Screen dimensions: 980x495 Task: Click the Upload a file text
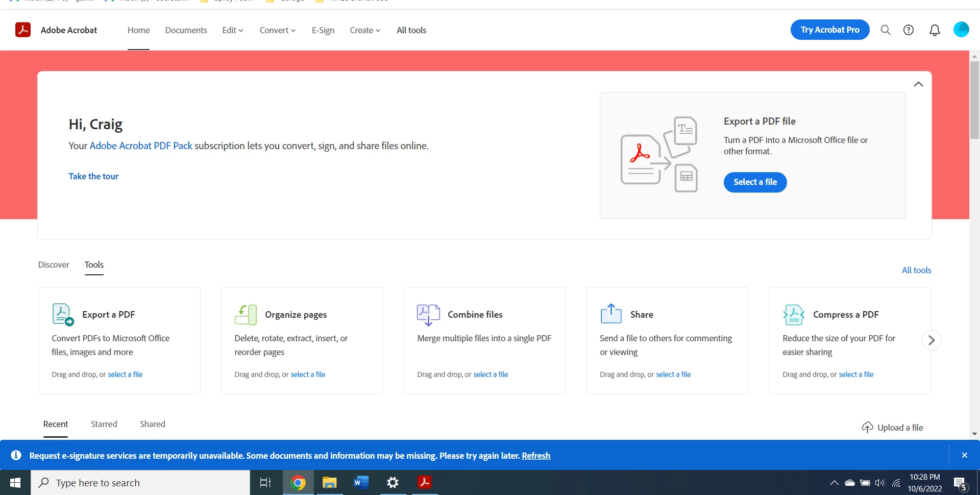900,428
